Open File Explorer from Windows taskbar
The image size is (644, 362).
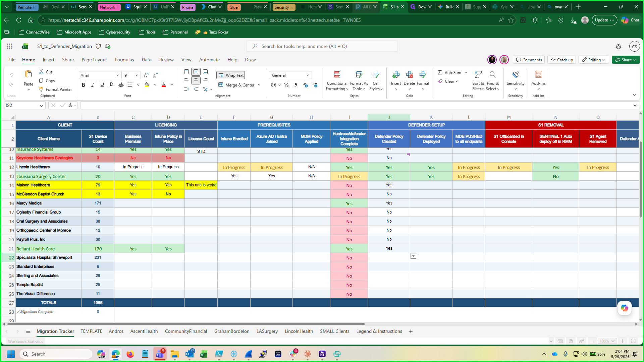tap(174, 354)
